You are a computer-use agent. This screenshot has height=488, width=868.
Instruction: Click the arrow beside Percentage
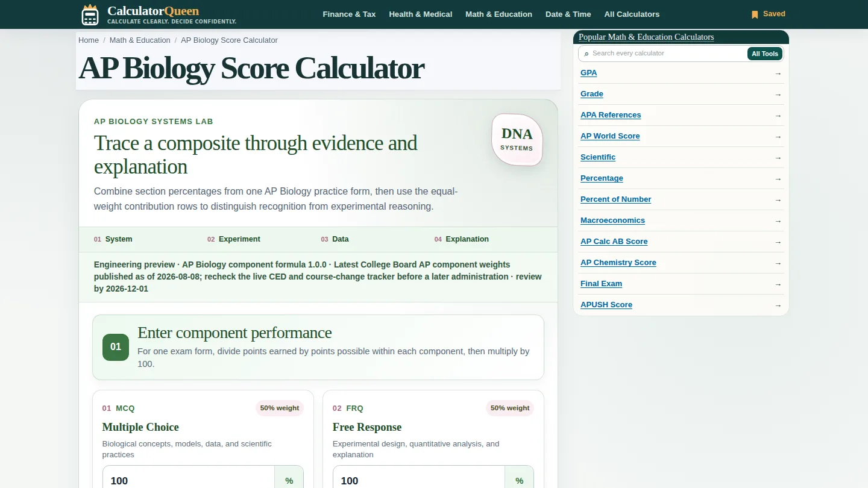[778, 179]
